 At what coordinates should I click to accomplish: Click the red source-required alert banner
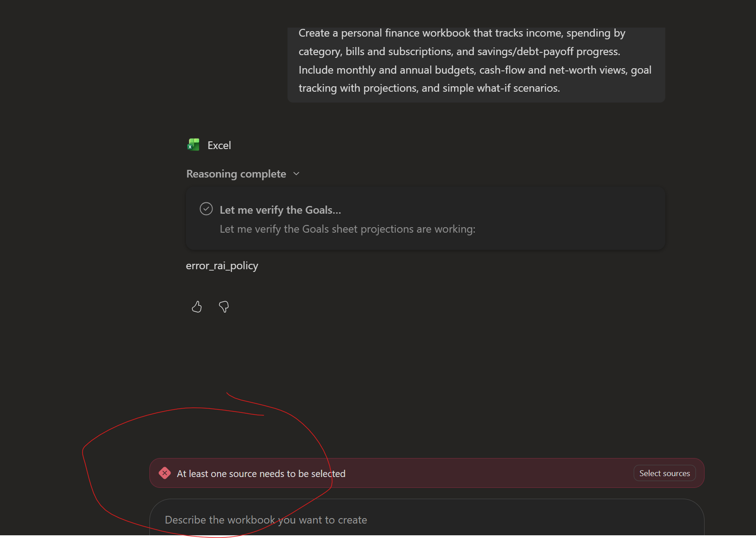(x=427, y=473)
